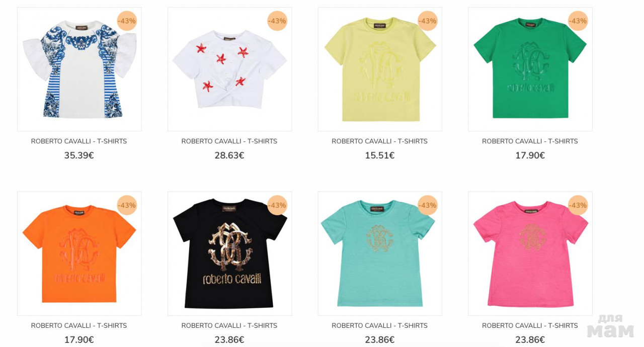644x347 pixels.
Task: Open Roberto Cavalli title above 15.51€ price
Action: (x=380, y=141)
